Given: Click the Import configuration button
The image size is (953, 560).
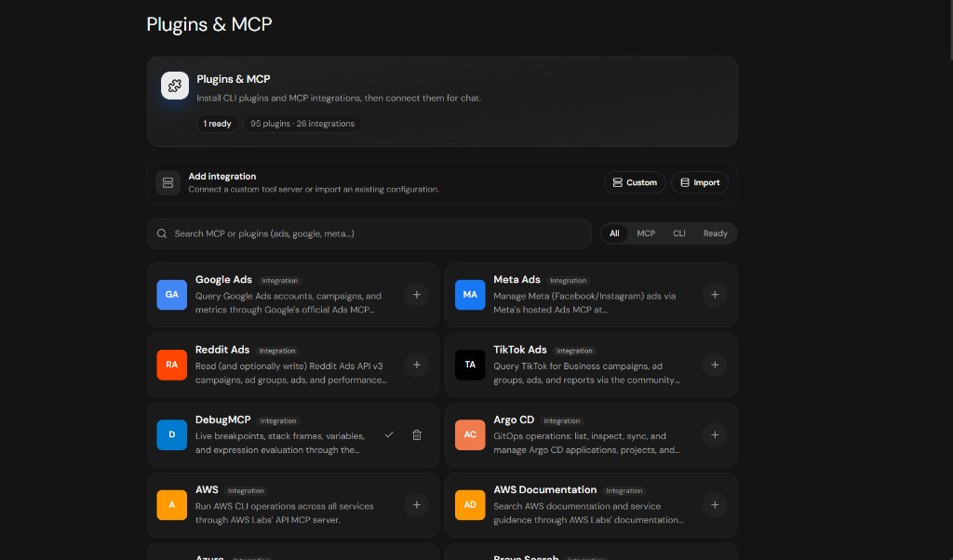Looking at the screenshot, I should pos(700,183).
